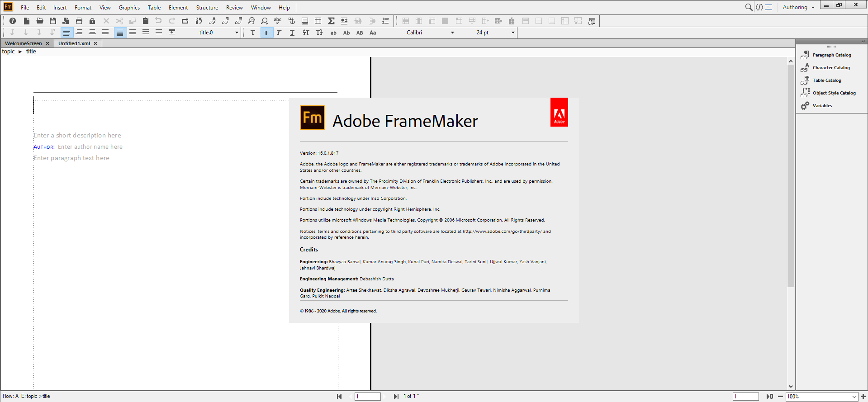Click the 'Enter author name here' placeholder
The height and width of the screenshot is (402, 868).
click(x=90, y=147)
